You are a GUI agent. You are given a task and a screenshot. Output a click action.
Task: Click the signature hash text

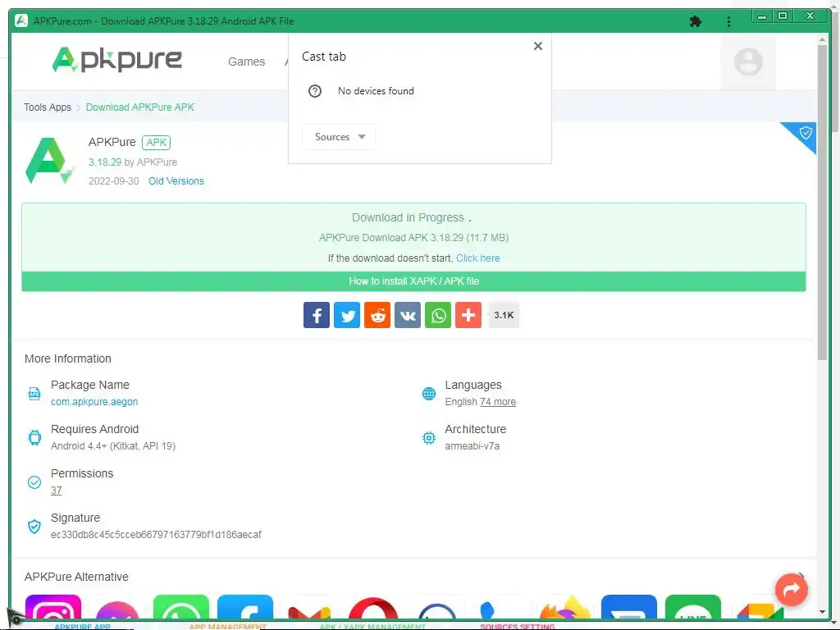156,535
